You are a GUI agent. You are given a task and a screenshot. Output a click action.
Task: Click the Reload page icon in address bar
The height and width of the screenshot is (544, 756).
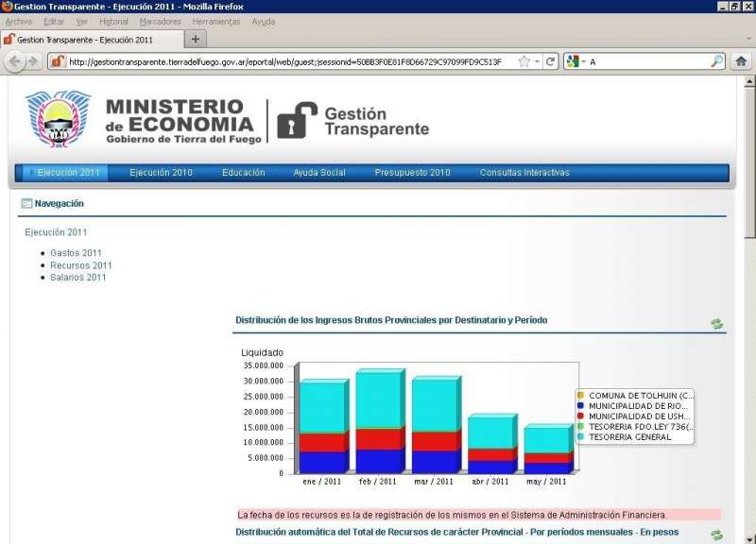point(551,61)
